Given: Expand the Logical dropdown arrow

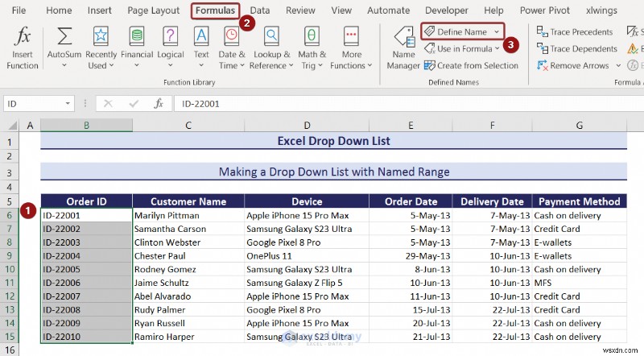Looking at the screenshot, I should coord(171,65).
